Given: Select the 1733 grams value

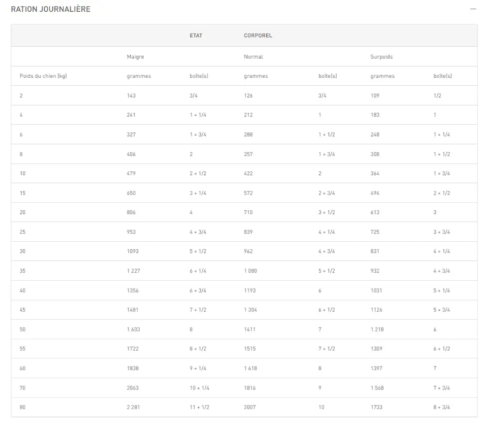Looking at the screenshot, I should point(377,407).
